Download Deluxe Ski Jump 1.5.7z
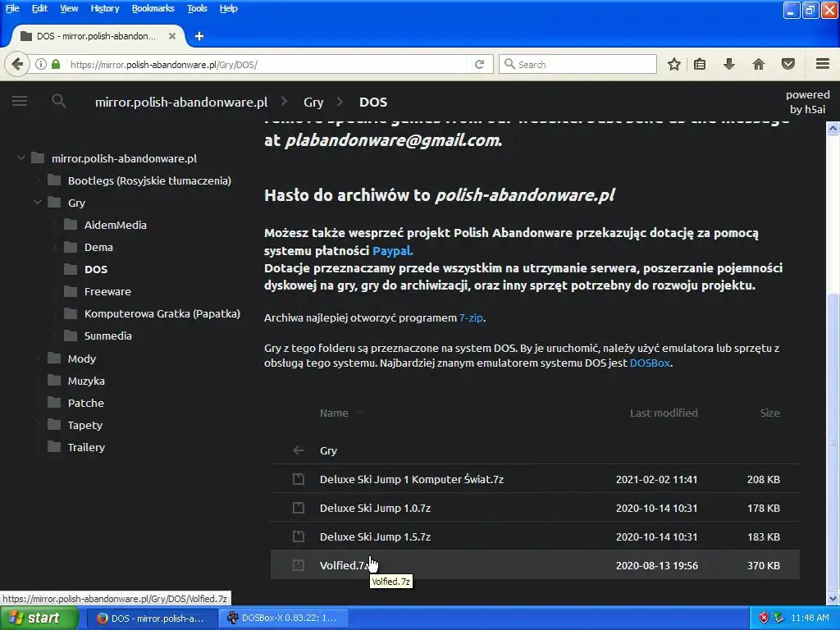Image resolution: width=840 pixels, height=630 pixels. (x=375, y=536)
